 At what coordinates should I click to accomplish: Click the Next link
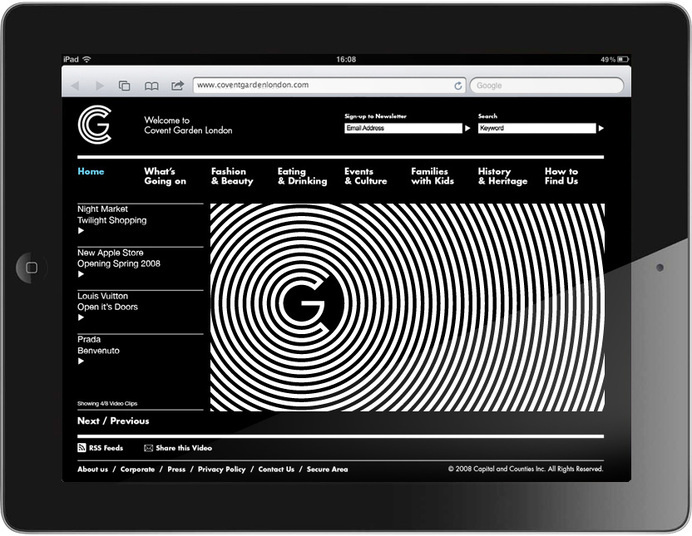click(x=88, y=421)
